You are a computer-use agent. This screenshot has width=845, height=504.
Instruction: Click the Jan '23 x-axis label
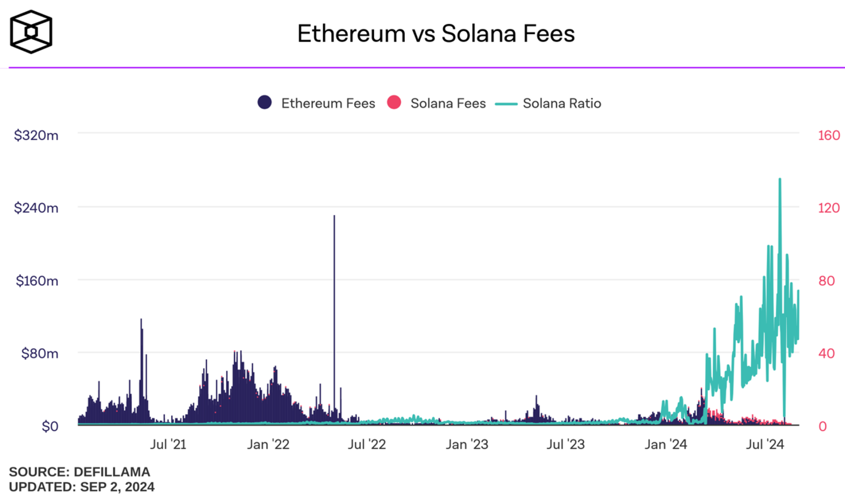[467, 444]
